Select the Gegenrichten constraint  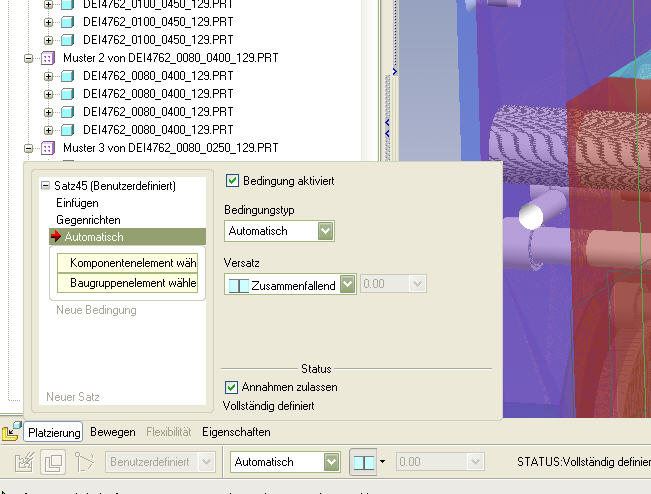[88, 220]
